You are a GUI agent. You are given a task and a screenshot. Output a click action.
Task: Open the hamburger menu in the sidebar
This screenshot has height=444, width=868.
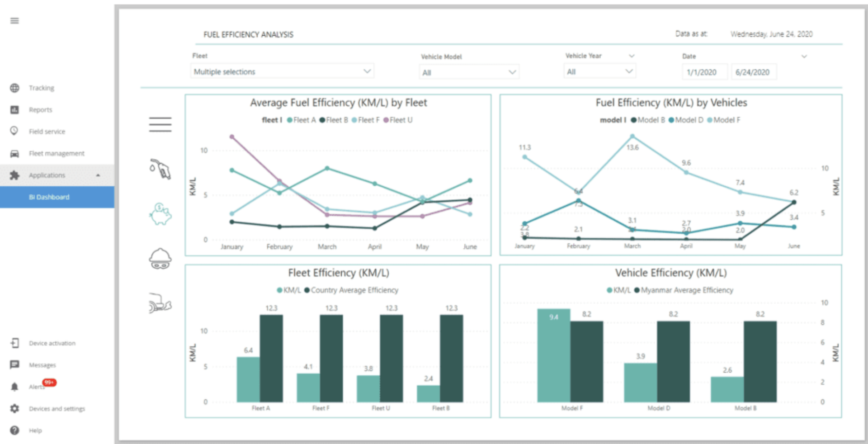14,21
